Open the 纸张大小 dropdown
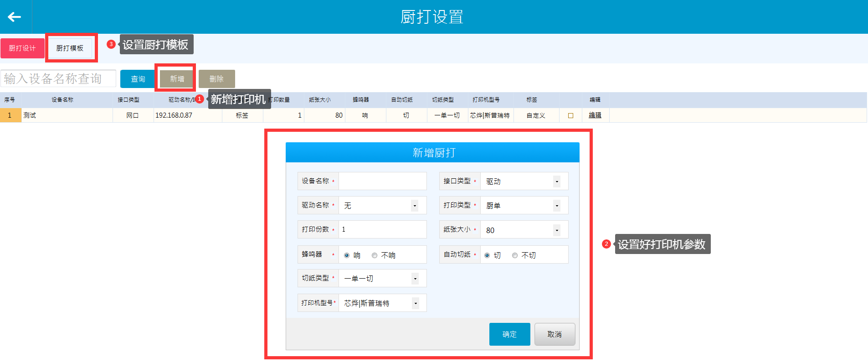868x363 pixels. pyautogui.click(x=556, y=230)
